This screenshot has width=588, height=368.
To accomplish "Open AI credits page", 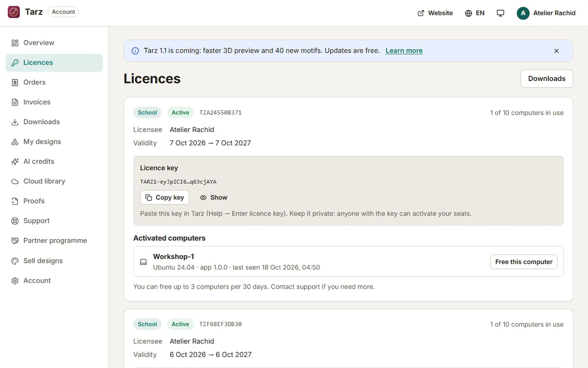I will [54, 161].
